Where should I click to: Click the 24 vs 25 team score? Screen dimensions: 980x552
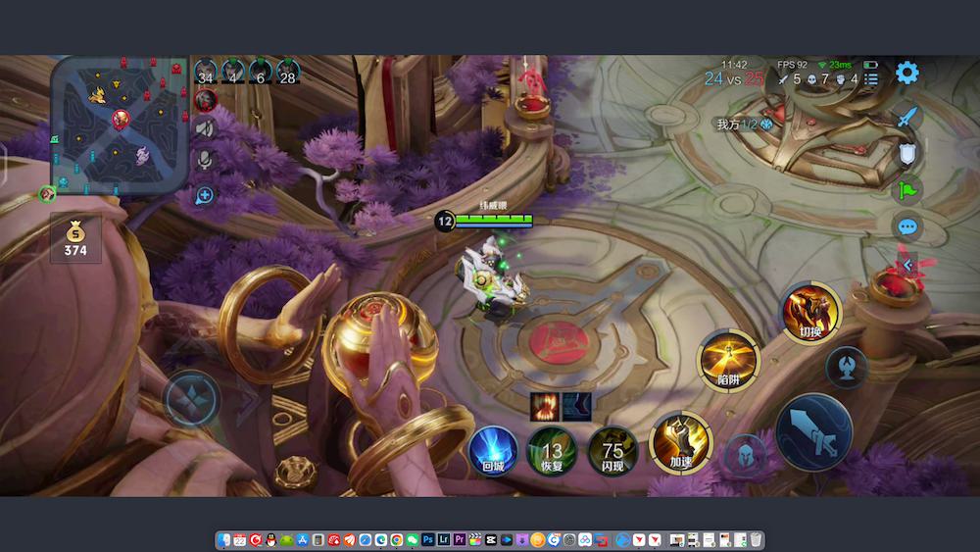click(734, 78)
